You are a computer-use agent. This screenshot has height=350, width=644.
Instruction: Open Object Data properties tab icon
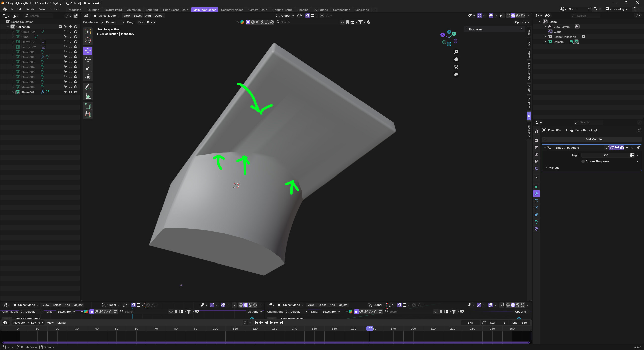(536, 222)
